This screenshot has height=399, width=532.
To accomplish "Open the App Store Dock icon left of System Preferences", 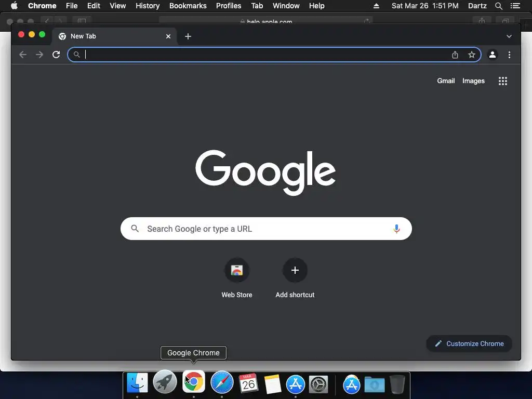I will click(295, 384).
